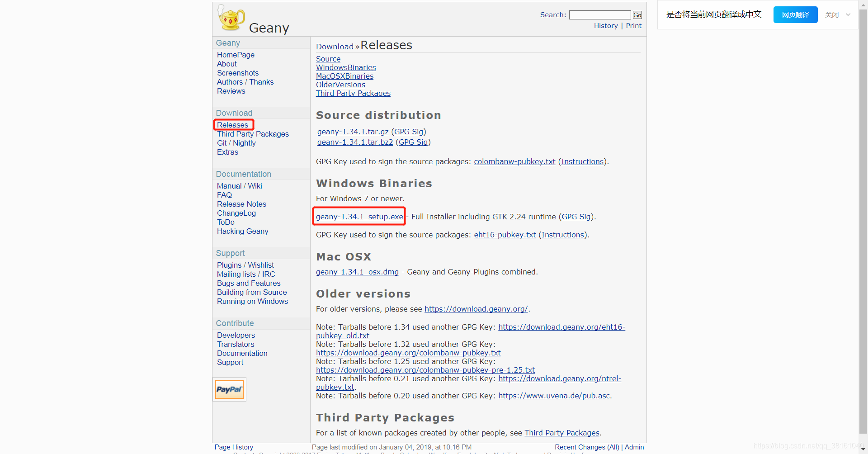The image size is (868, 454).
Task: Open the Manual documentation link
Action: [x=229, y=186]
